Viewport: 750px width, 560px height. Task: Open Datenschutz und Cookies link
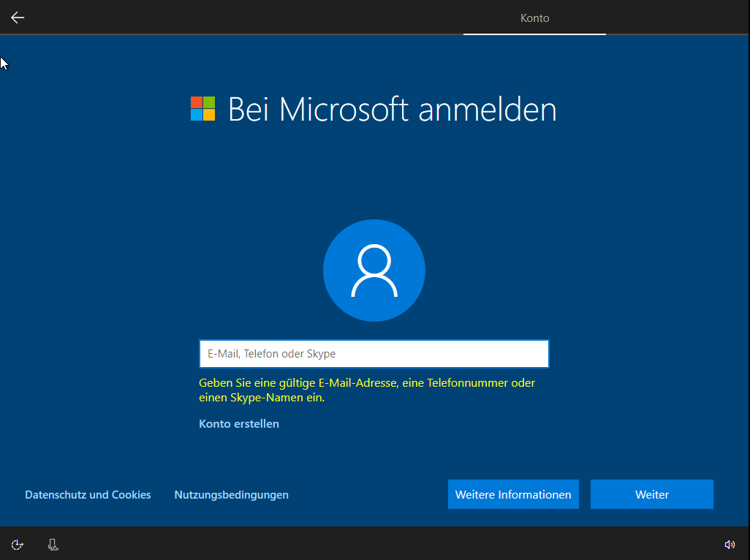pos(88,494)
